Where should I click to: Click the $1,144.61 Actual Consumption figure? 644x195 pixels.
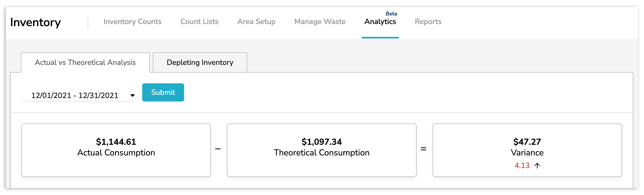click(x=116, y=142)
